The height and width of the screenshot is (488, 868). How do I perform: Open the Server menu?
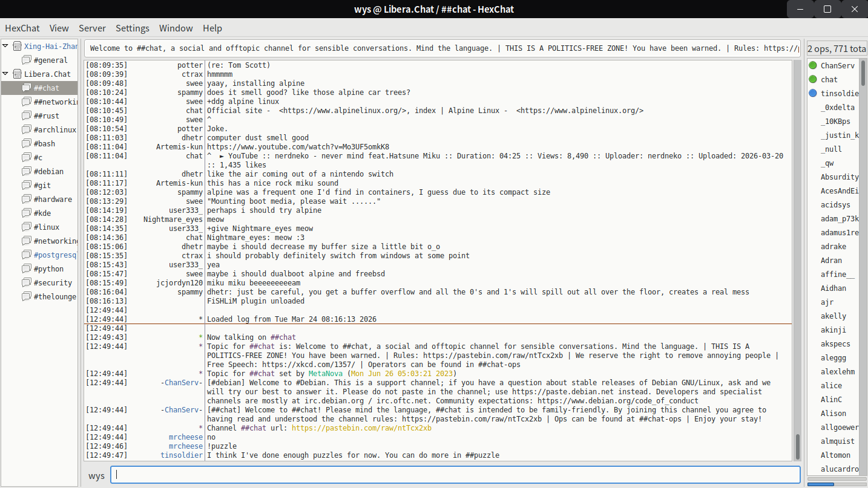(92, 28)
